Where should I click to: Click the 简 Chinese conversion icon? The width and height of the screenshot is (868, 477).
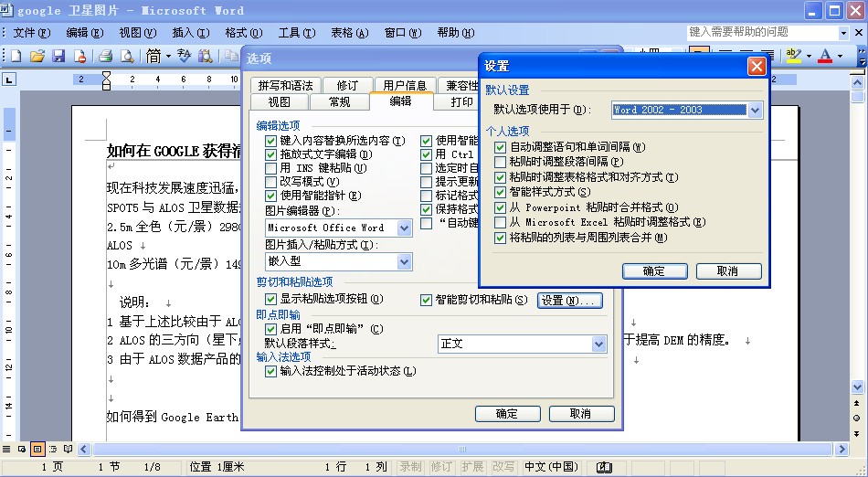click(153, 56)
